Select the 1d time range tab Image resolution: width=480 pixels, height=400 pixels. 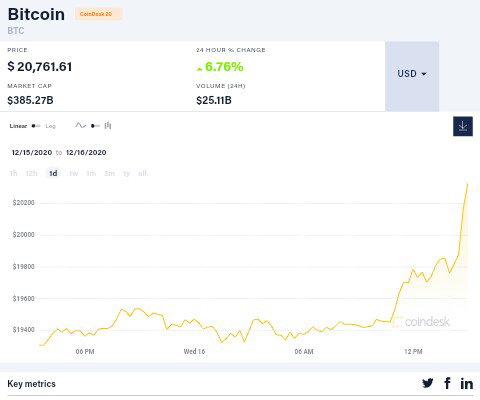point(53,173)
